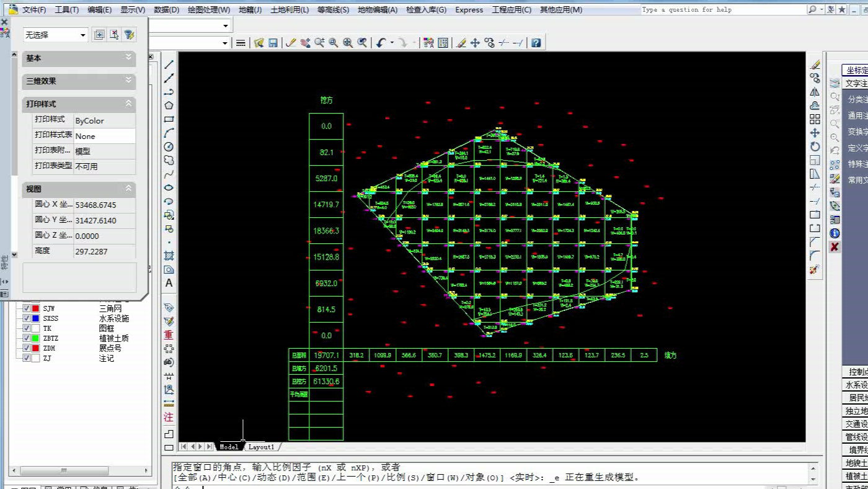Screen dimensions: 868x489
Task: Select the Arc draw tool
Action: (x=169, y=133)
